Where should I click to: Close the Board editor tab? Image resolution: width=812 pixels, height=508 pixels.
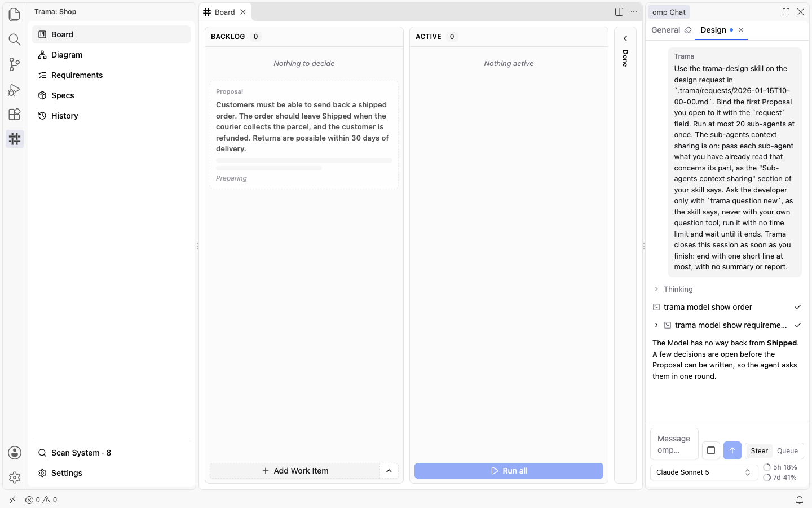click(243, 12)
